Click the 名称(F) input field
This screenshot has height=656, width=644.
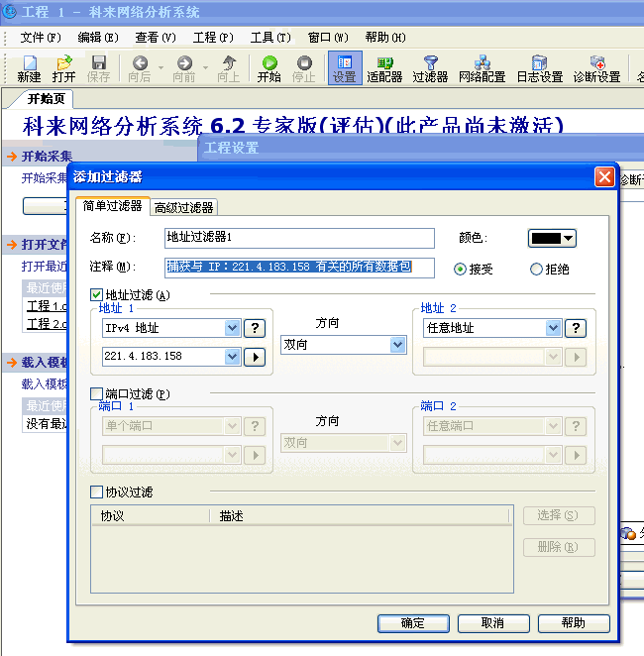pos(299,238)
